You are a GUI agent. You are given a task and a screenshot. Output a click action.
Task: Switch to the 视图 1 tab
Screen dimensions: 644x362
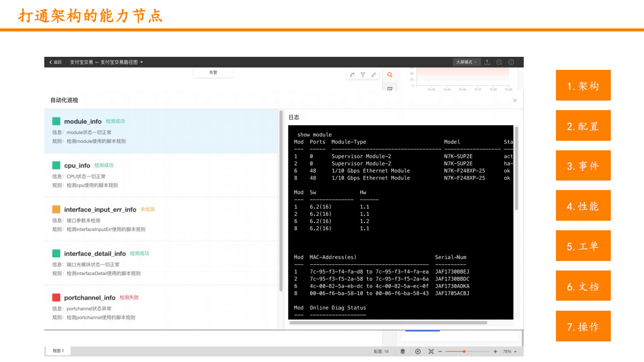click(x=58, y=351)
